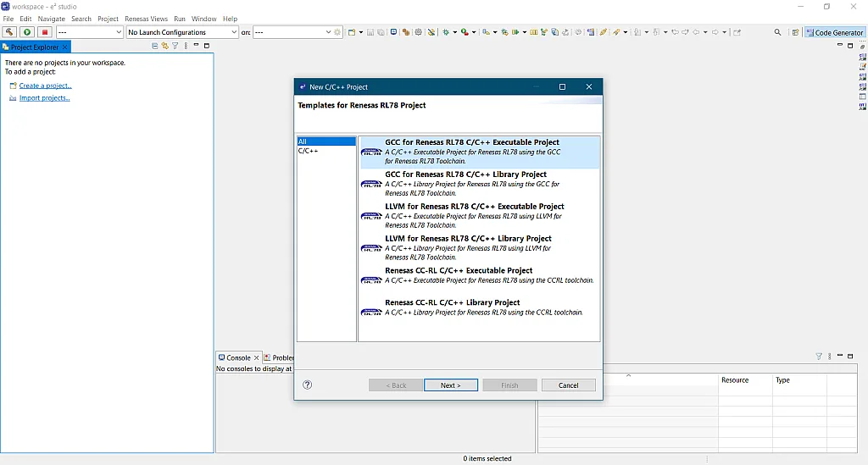Image resolution: width=868 pixels, height=465 pixels.
Task: Cancel the New C/C++ Project wizard
Action: click(x=568, y=385)
